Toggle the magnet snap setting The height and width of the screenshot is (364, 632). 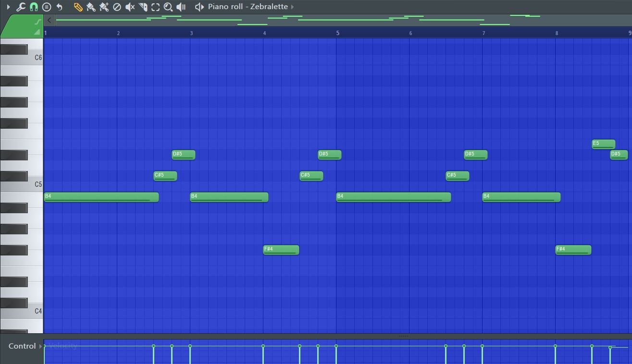tap(34, 7)
